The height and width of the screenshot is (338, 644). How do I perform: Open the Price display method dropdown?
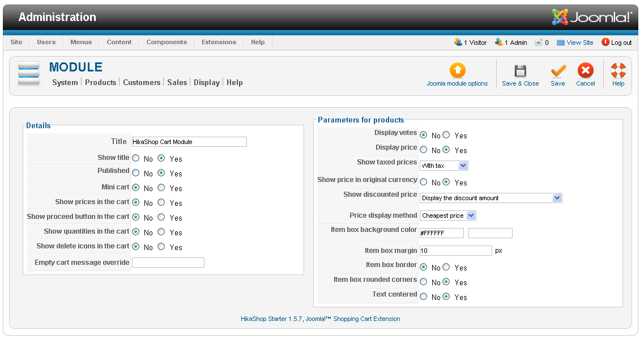[448, 216]
